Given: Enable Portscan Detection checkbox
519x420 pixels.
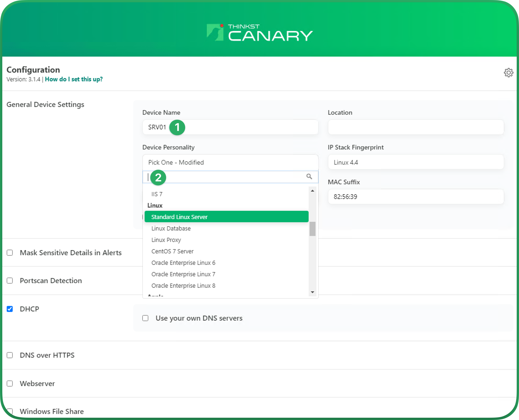Looking at the screenshot, I should 10,281.
